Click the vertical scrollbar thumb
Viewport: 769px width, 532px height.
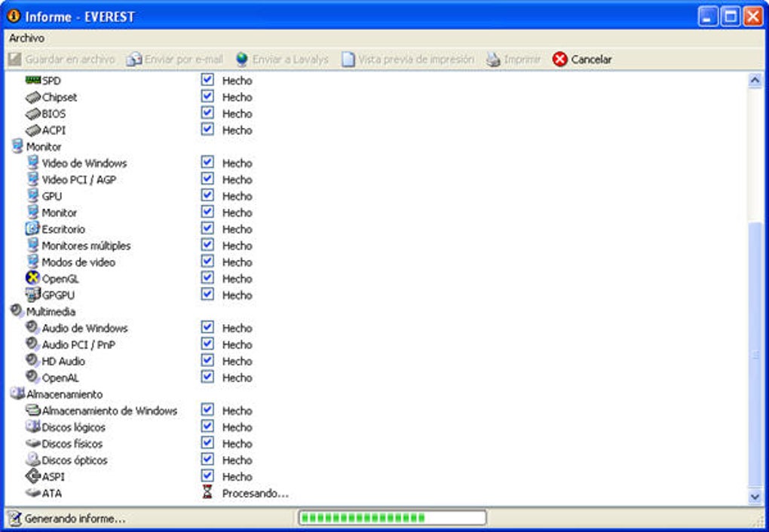click(x=755, y=356)
